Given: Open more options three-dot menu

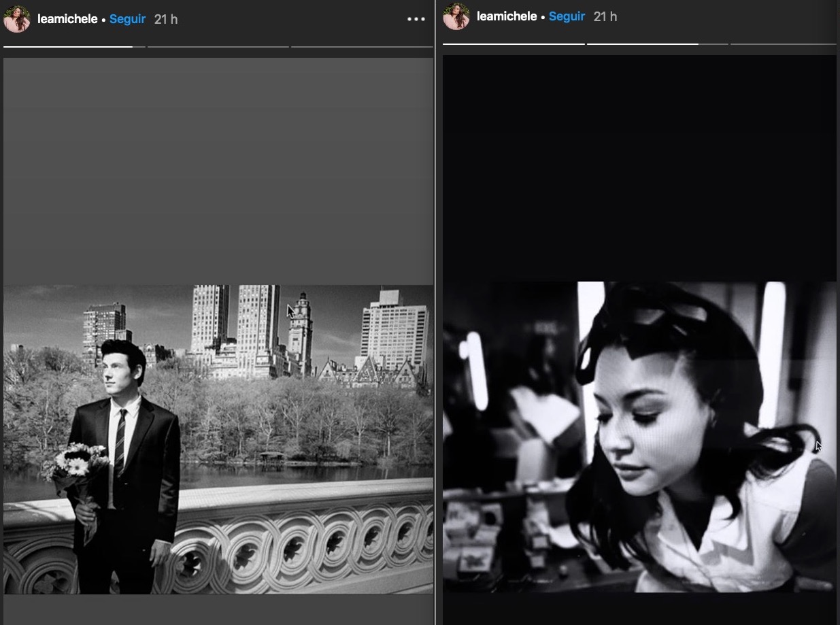Looking at the screenshot, I should pyautogui.click(x=416, y=19).
